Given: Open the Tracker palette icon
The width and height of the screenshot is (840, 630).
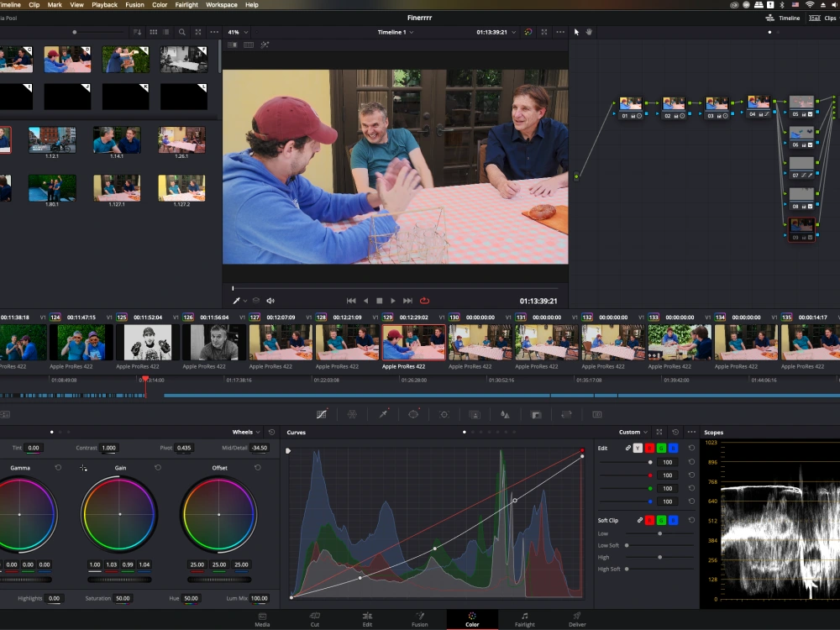Looking at the screenshot, I should pos(444,414).
